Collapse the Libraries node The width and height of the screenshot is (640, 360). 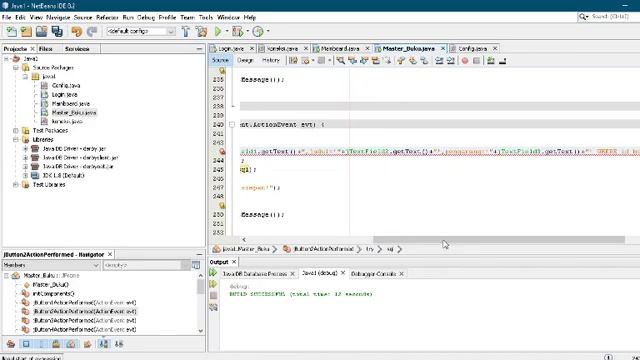click(x=16, y=140)
